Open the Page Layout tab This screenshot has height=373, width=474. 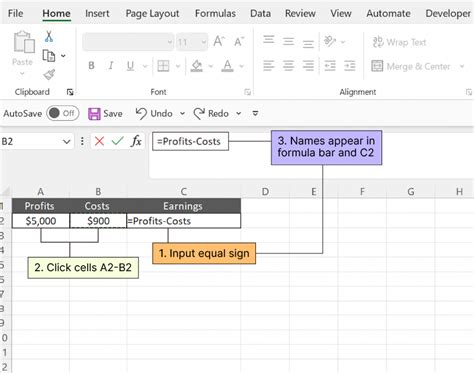coord(152,14)
